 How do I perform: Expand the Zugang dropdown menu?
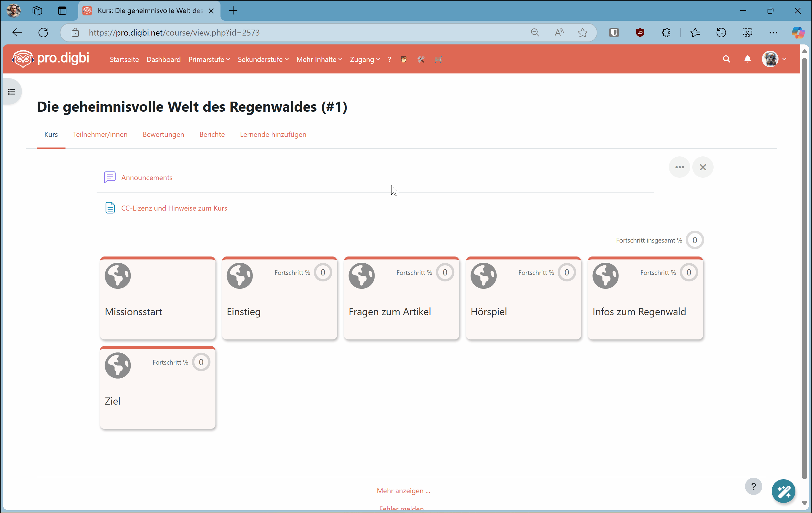click(x=365, y=59)
